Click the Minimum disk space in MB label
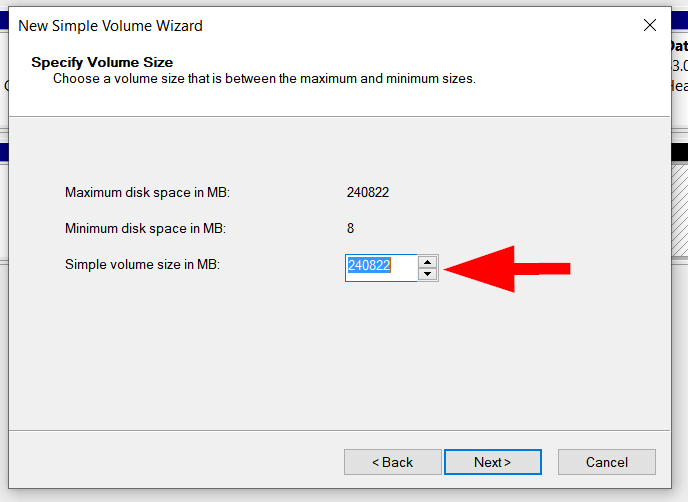This screenshot has height=502, width=688. (145, 228)
